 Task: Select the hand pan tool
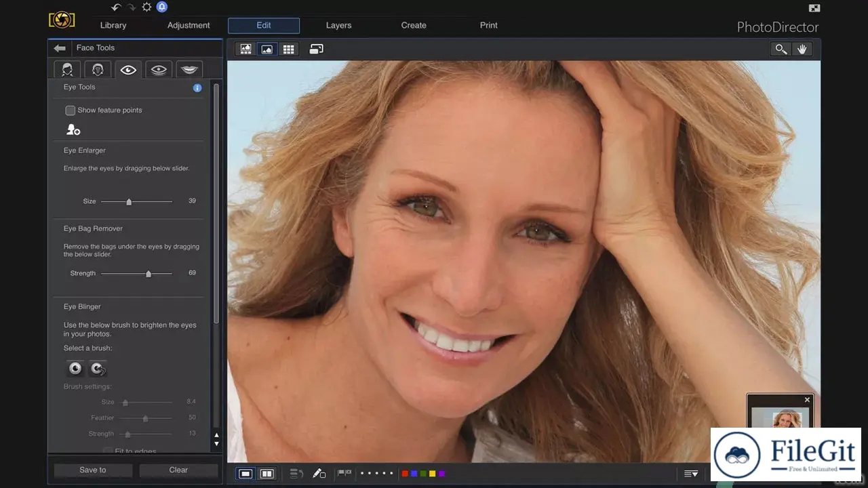click(x=802, y=49)
